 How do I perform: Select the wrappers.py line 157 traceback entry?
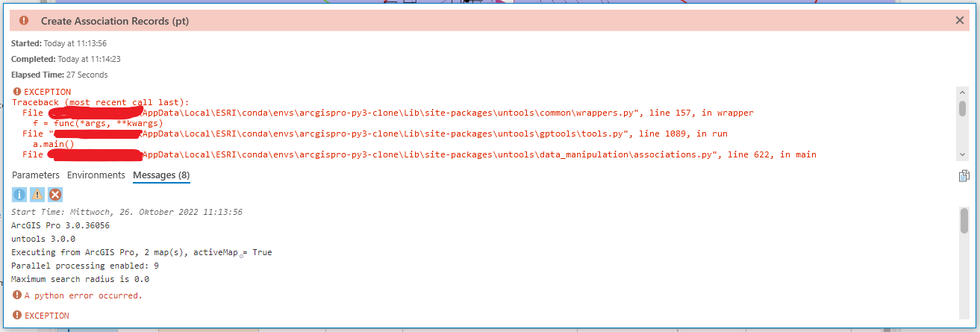388,113
